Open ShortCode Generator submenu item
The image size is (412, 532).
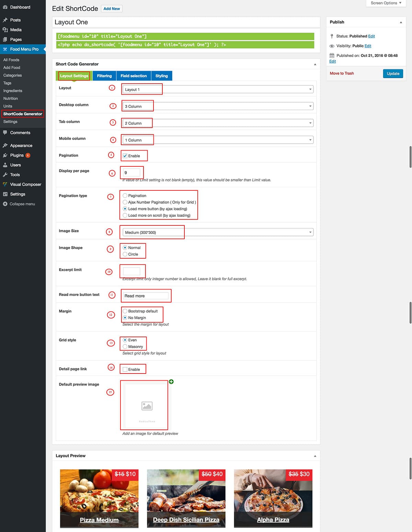point(23,114)
